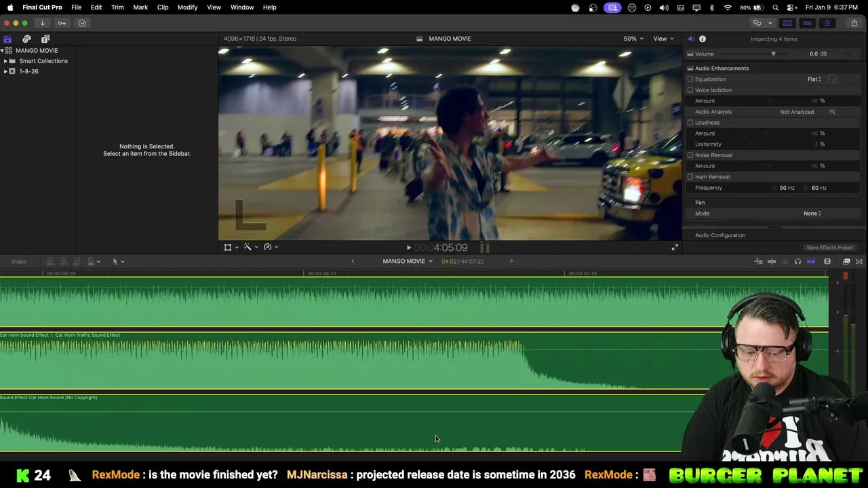
Task: Open the Import Media arrow button
Action: point(42,23)
